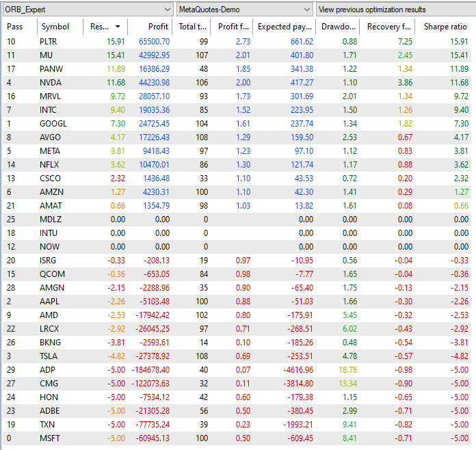Image resolution: width=476 pixels, height=450 pixels.
Task: Select the NOW symbol cell
Action: click(49, 247)
